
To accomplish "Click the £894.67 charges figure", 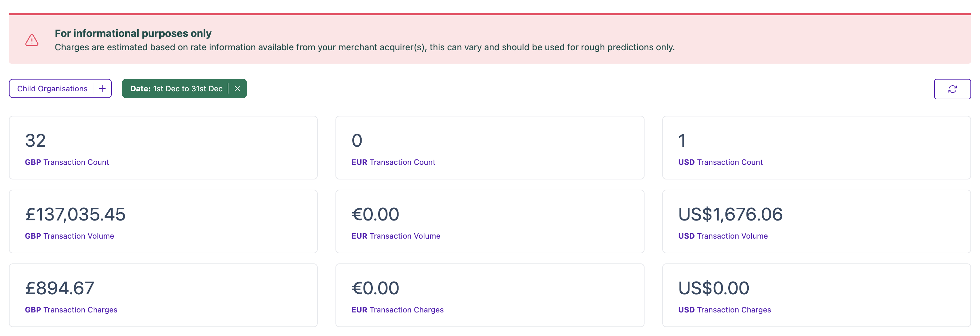I will tap(59, 288).
